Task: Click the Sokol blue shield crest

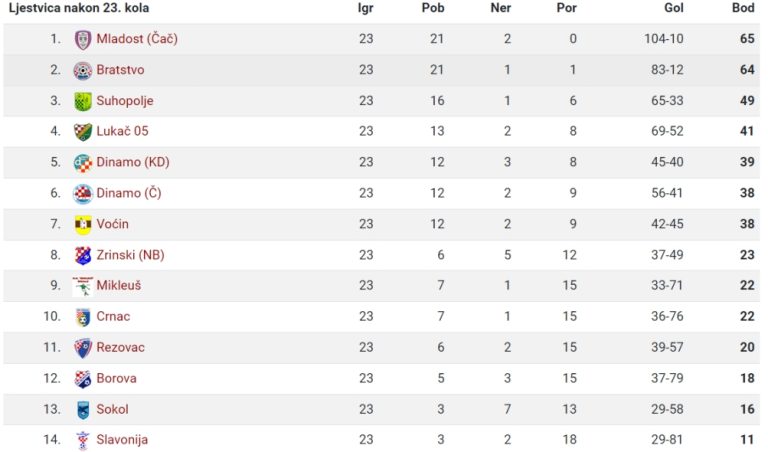Action: point(83,410)
